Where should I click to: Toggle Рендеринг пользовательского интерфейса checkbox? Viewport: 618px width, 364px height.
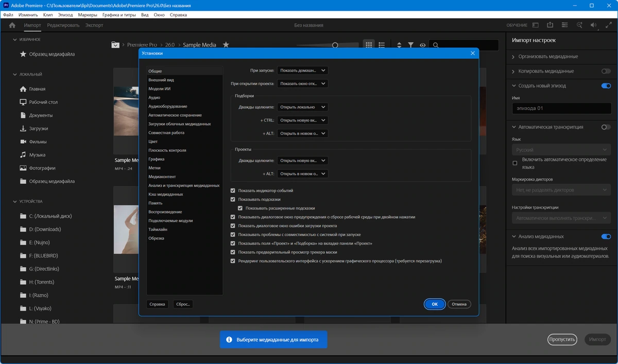(x=233, y=261)
